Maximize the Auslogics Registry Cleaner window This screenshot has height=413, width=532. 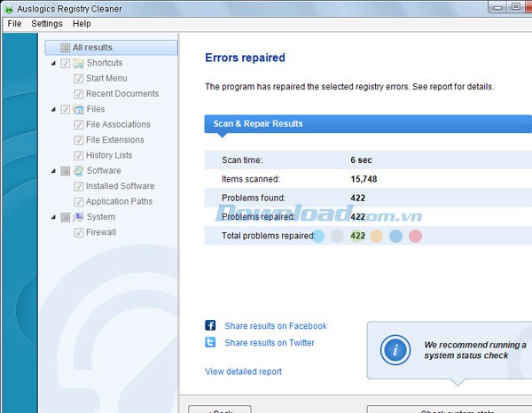point(516,7)
